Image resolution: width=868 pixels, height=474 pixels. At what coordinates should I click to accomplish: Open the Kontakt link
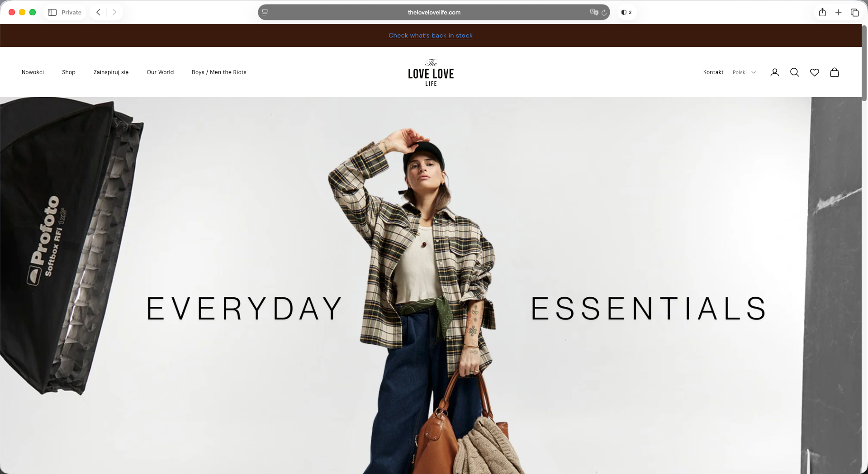coord(713,72)
